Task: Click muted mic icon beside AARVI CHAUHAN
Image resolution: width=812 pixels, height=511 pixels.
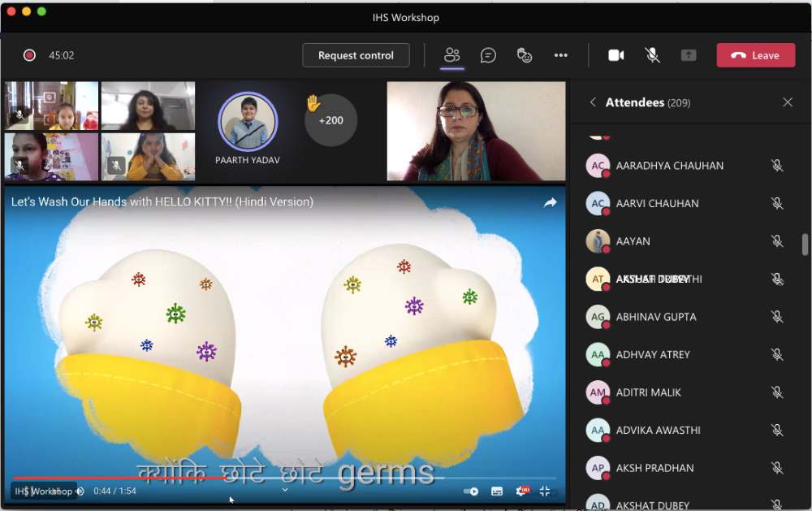Action: coord(777,204)
